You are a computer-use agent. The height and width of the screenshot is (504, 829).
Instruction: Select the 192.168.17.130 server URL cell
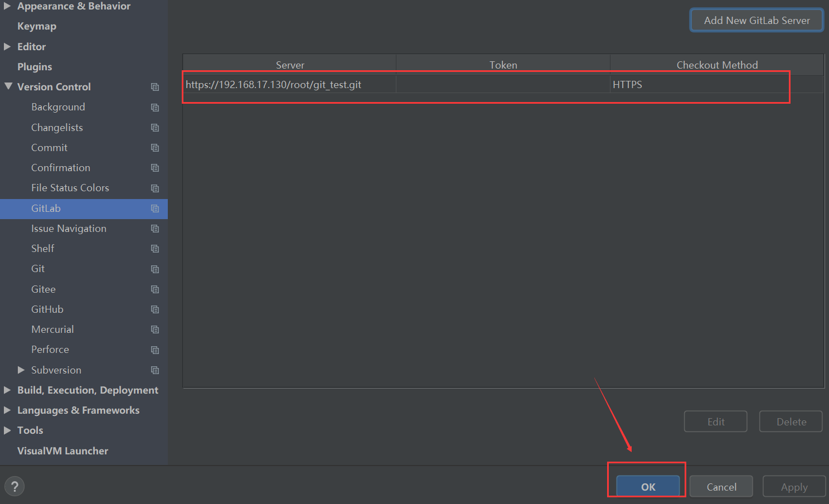click(x=290, y=85)
